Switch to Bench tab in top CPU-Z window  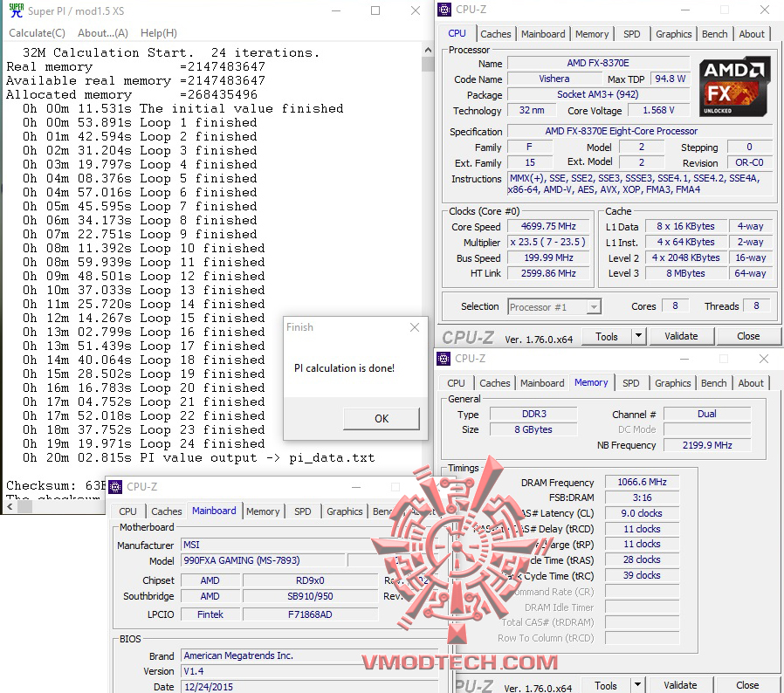[x=714, y=34]
